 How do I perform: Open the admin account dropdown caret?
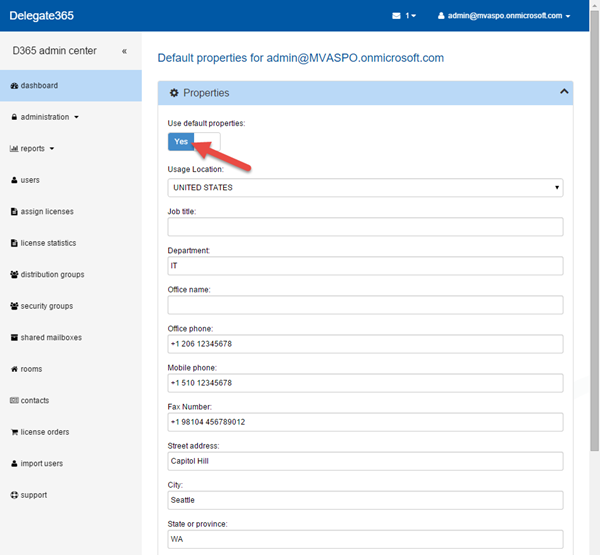tap(568, 16)
